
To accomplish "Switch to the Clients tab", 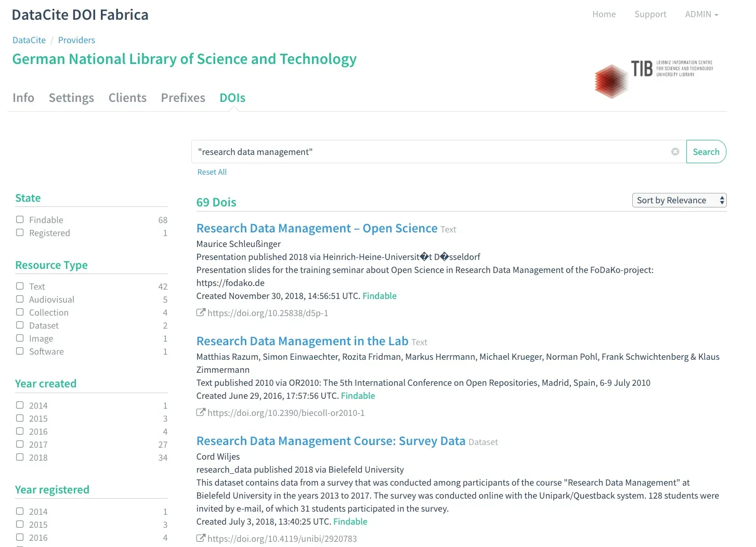I will [127, 98].
